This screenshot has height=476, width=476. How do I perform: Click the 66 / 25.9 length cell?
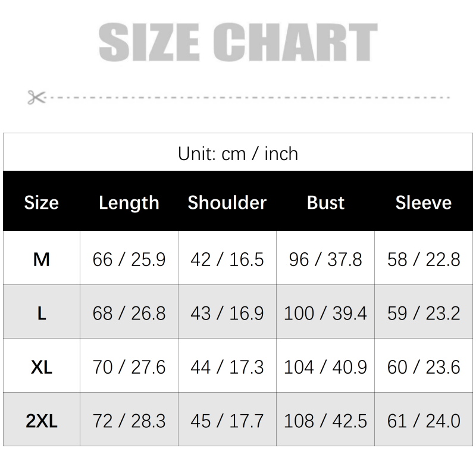tap(129, 259)
